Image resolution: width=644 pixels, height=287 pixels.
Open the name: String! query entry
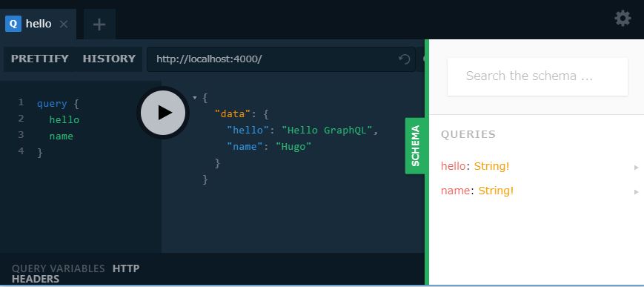pyautogui.click(x=537, y=191)
